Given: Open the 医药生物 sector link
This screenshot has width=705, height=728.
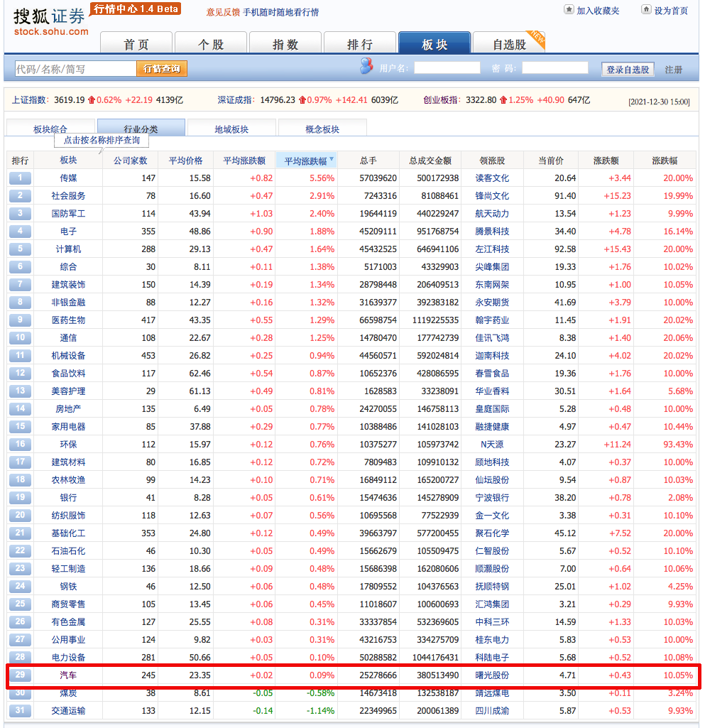Looking at the screenshot, I should click(x=68, y=320).
